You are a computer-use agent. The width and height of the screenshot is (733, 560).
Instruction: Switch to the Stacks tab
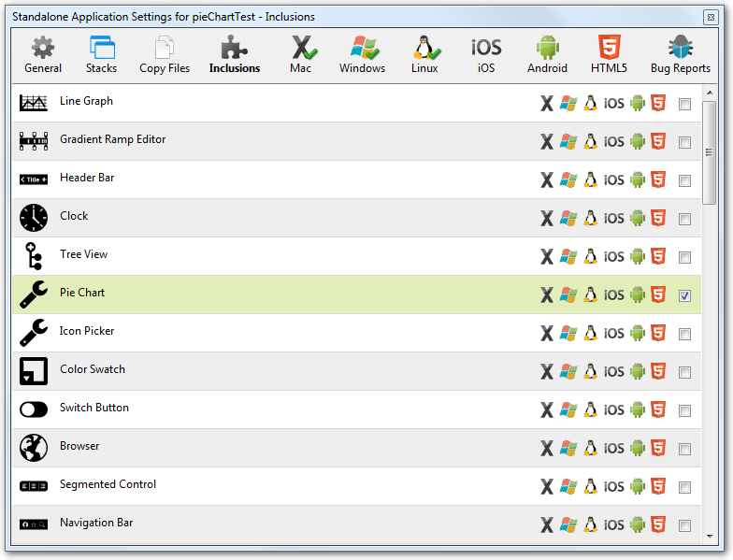(101, 54)
